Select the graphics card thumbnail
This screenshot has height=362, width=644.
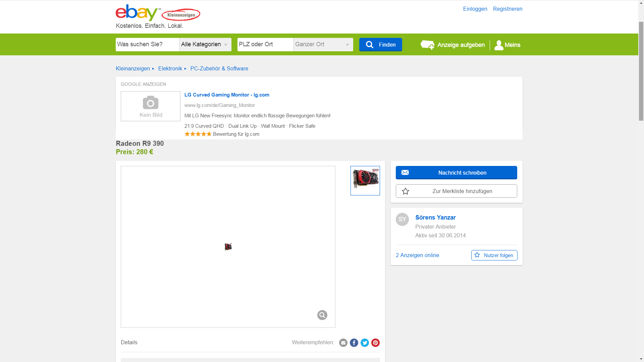(365, 181)
